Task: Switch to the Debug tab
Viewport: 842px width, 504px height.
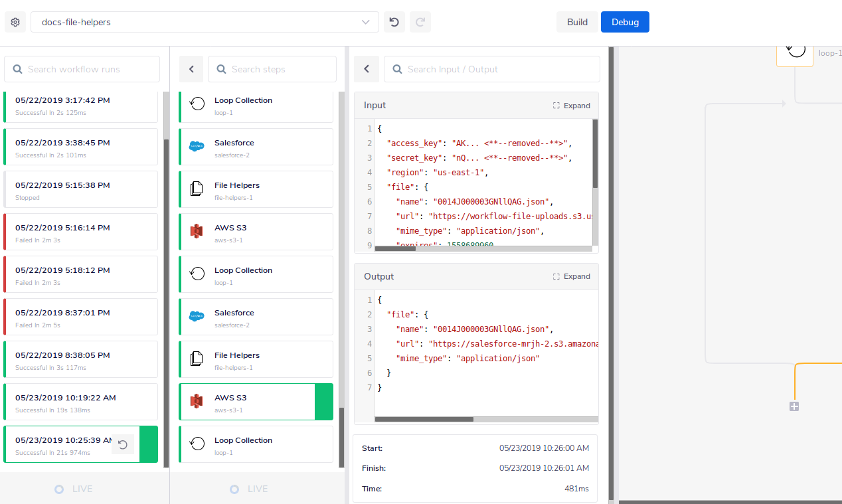Action: coord(625,22)
